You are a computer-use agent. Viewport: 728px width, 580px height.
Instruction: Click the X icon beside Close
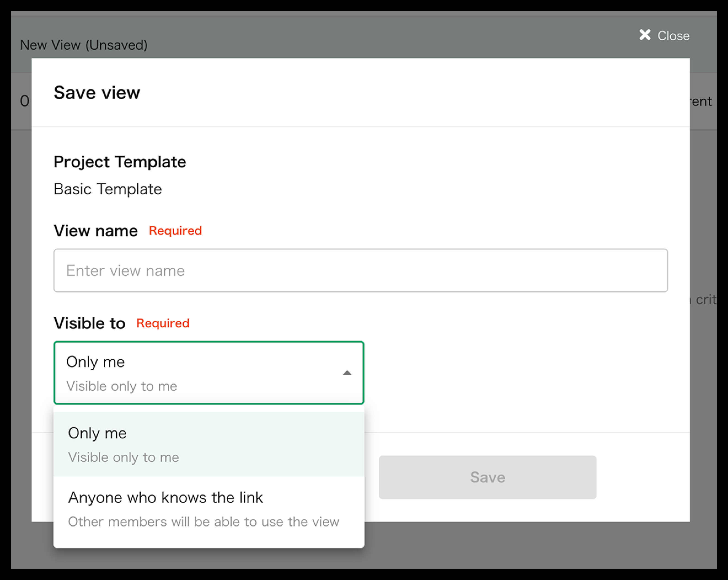coord(645,35)
